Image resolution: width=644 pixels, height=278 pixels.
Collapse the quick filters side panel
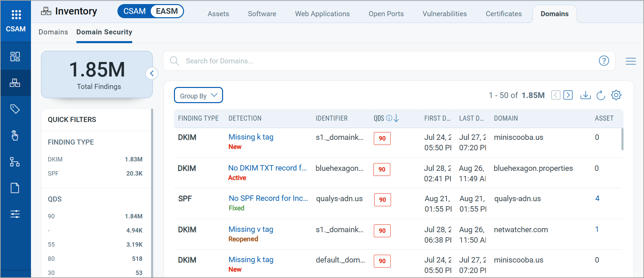click(152, 73)
